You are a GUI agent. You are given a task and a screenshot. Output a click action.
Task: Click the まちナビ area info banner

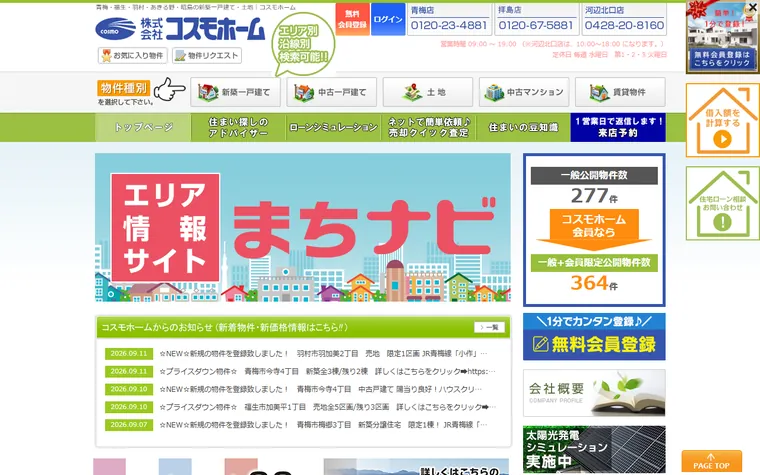[303, 228]
